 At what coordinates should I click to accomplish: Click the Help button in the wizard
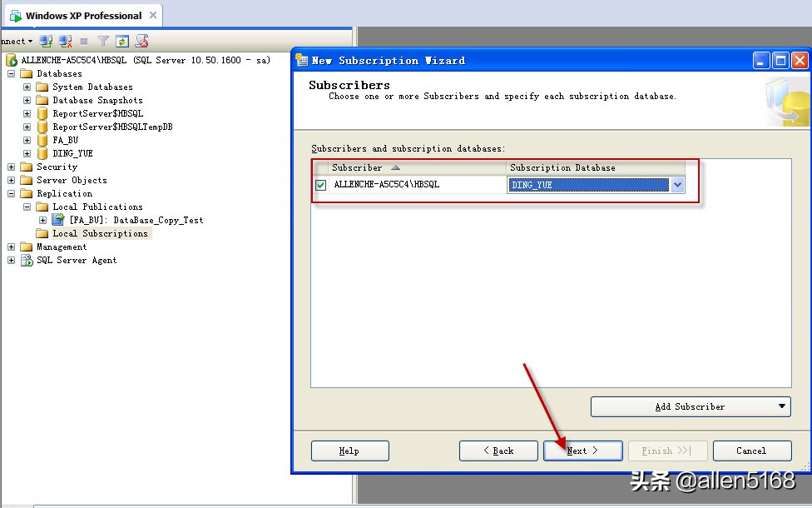tap(349, 451)
